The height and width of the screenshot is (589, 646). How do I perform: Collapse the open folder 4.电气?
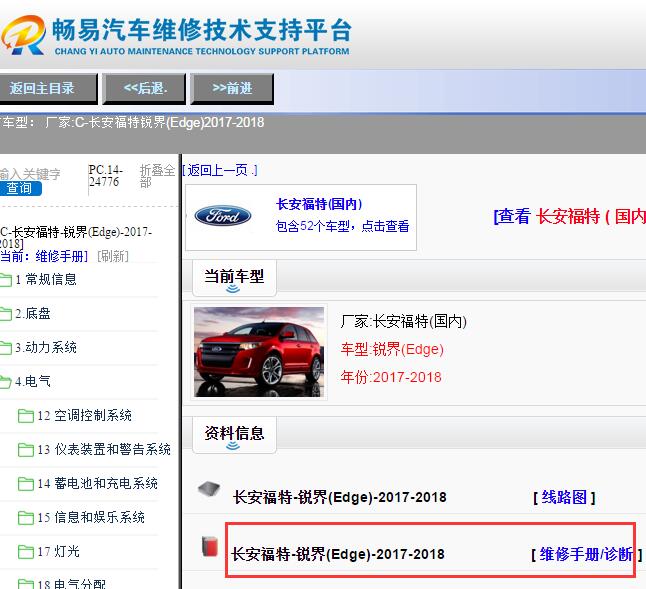click(x=33, y=382)
